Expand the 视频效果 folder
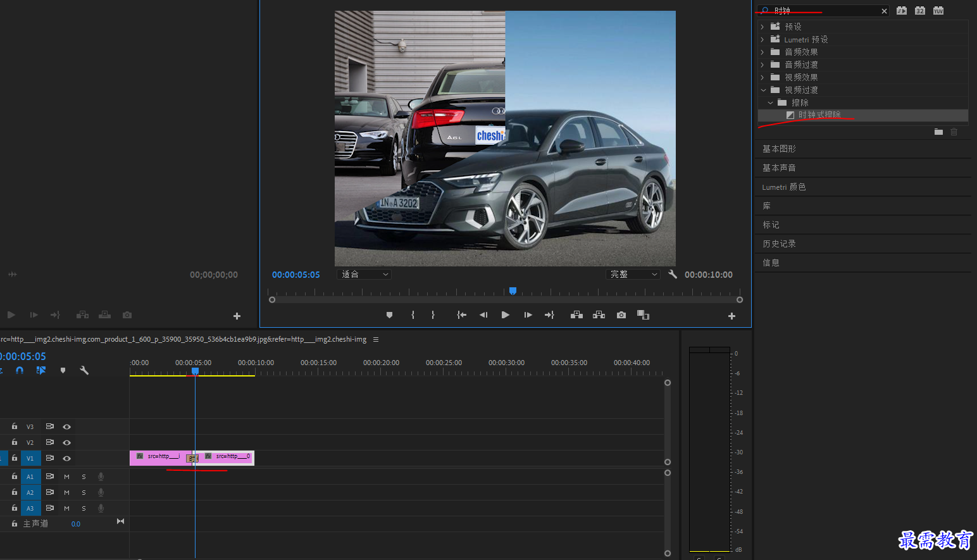The image size is (977, 560). tap(762, 77)
